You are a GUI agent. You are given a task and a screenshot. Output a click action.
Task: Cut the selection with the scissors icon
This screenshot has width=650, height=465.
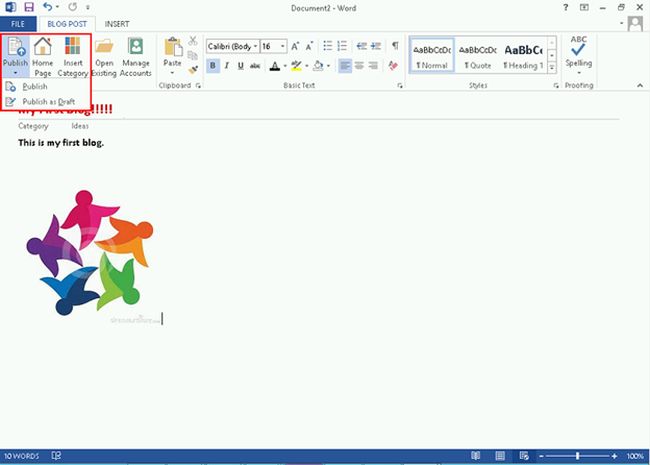pyautogui.click(x=193, y=41)
